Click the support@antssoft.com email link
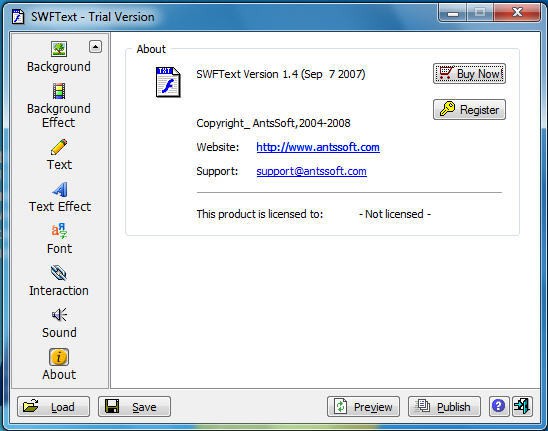The image size is (548, 431). (311, 171)
